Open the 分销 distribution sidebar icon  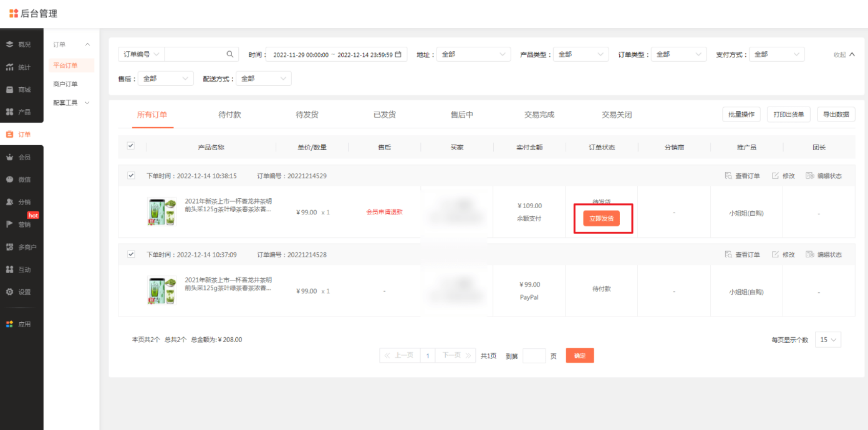click(9, 202)
